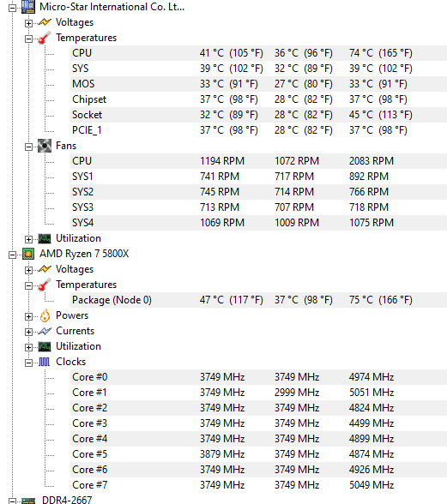Screen dimensions: 447x504
Task: Select the DDR4-2667 label
Action: 67,500
